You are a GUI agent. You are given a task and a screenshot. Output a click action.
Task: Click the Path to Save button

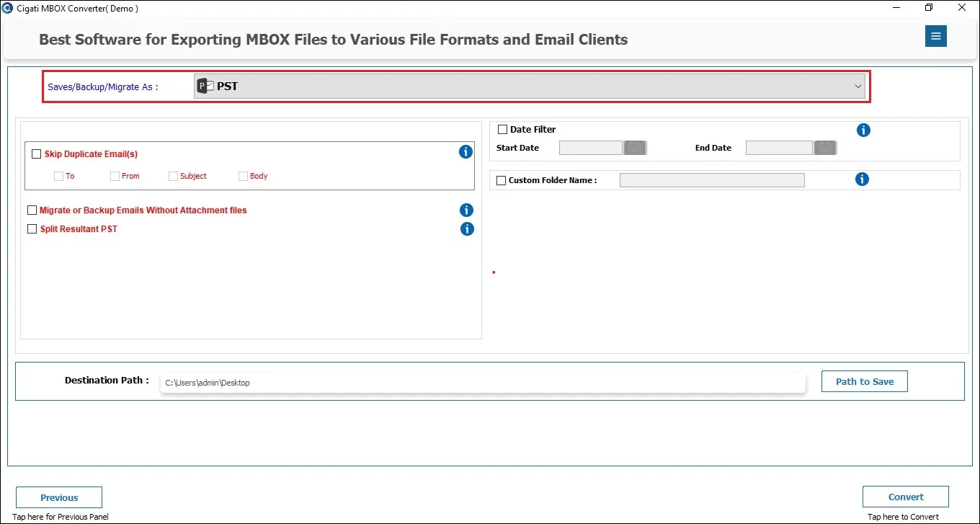864,381
